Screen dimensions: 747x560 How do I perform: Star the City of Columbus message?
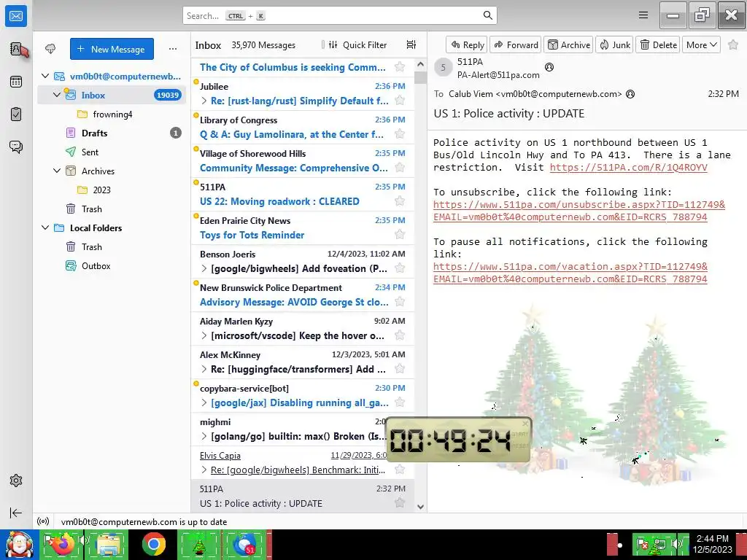pos(400,66)
